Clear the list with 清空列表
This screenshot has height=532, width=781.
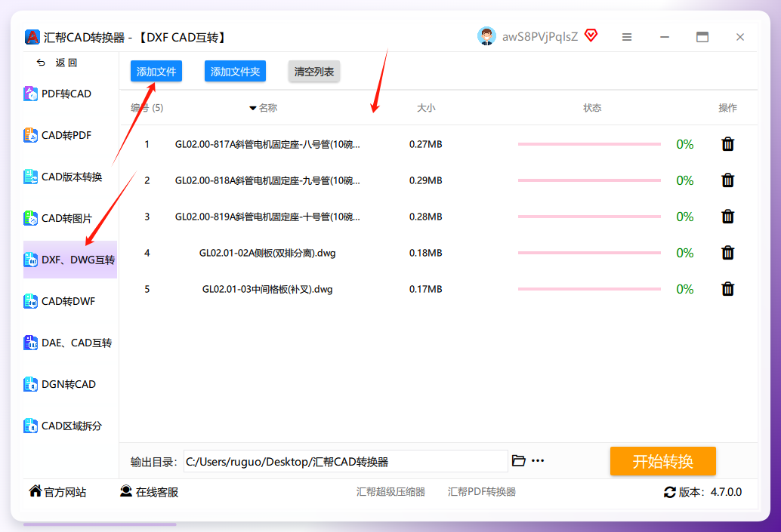313,71
